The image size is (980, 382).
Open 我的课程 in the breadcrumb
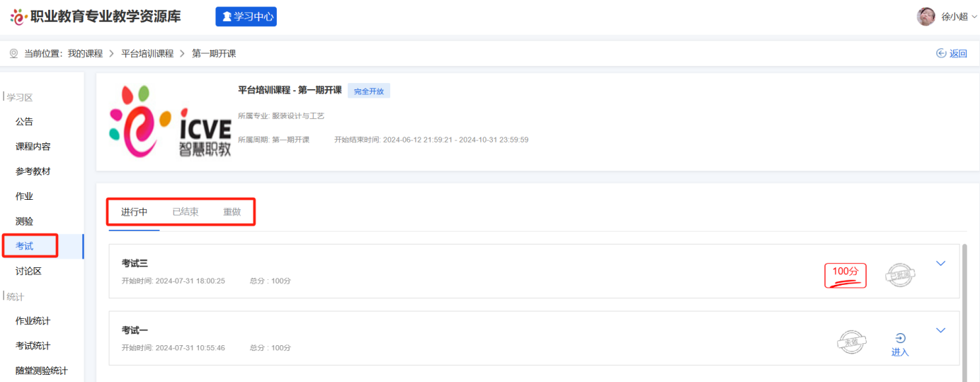tap(85, 53)
